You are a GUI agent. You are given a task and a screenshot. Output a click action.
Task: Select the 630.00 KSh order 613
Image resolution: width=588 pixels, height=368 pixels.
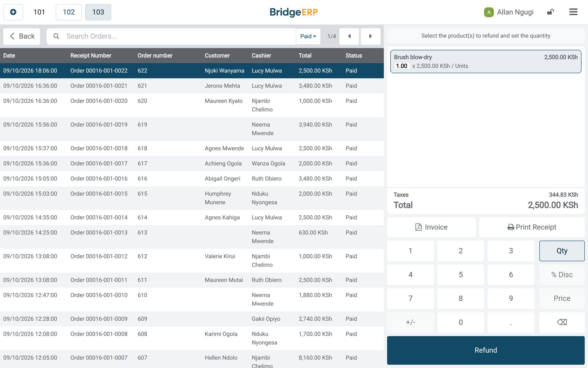pyautogui.click(x=192, y=237)
